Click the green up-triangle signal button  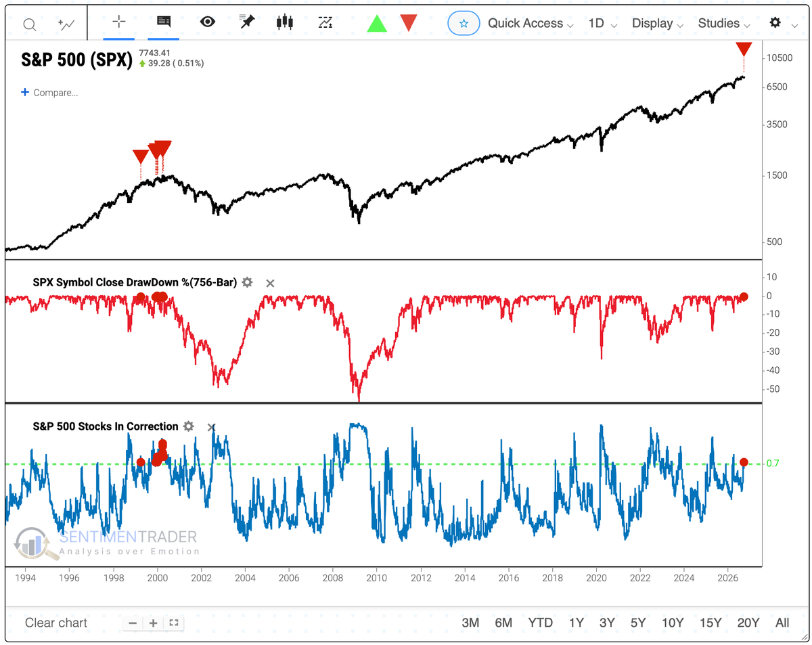coord(377,22)
